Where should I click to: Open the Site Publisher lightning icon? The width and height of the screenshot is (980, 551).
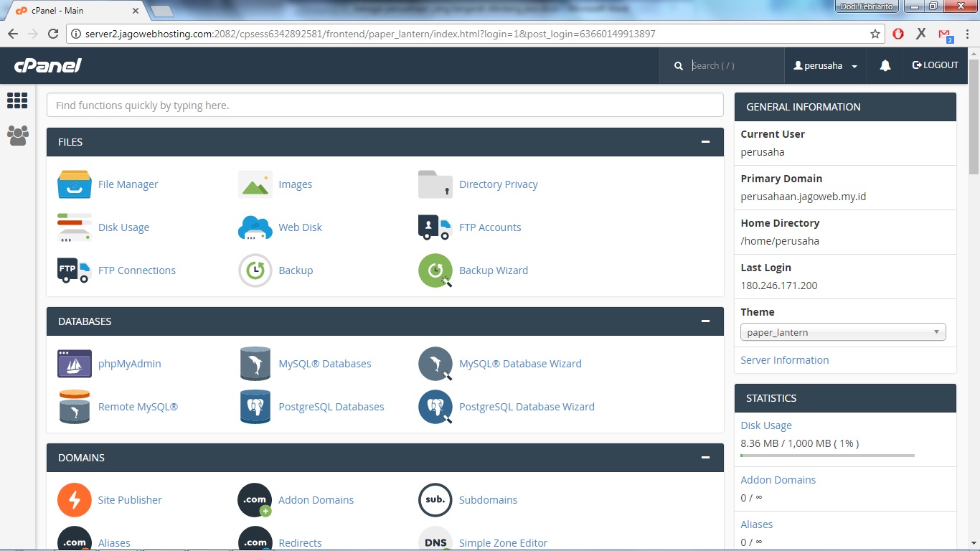click(x=75, y=500)
